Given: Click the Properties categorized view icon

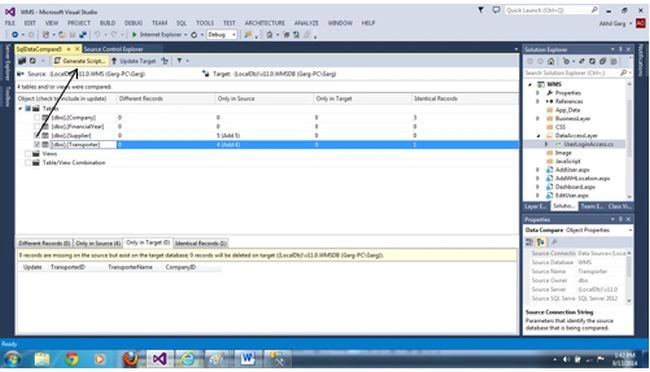Looking at the screenshot, I should (529, 242).
